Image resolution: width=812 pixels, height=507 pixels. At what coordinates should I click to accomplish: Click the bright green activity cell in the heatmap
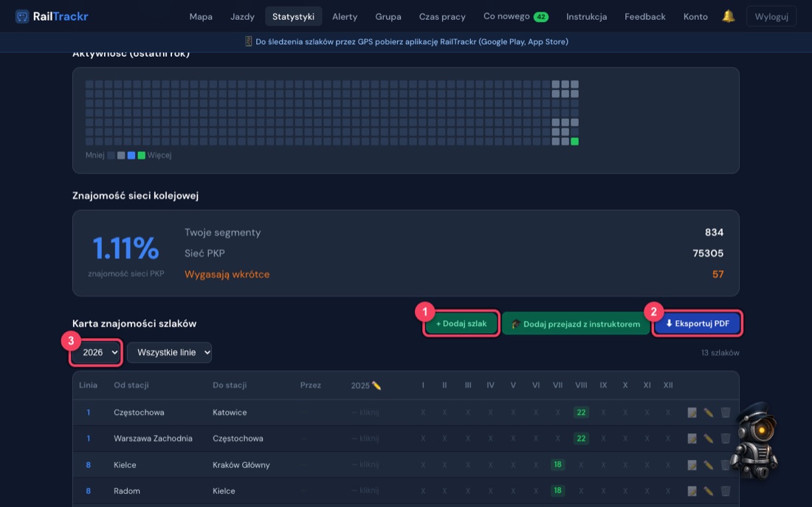575,142
